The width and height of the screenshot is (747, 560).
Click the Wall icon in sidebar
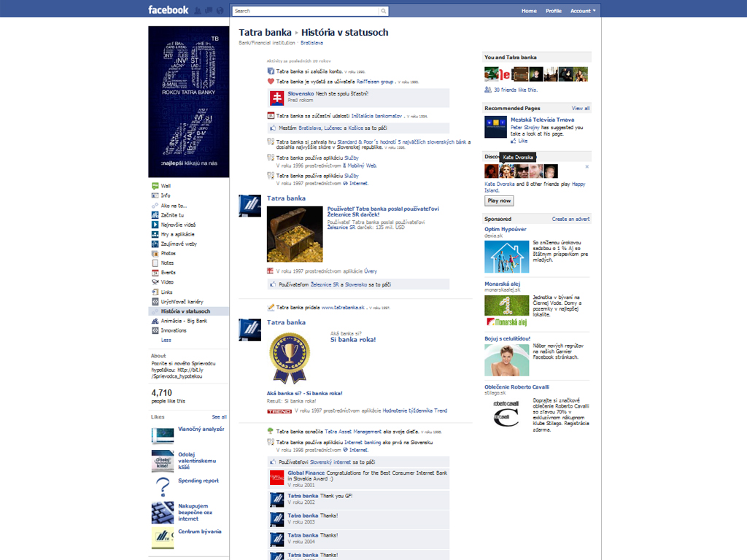pos(155,186)
